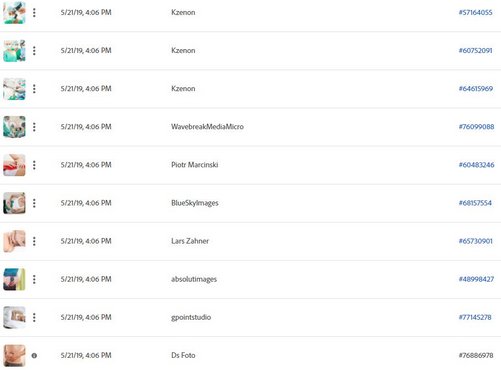
Task: Open the asset link #77145278
Action: pyautogui.click(x=475, y=317)
